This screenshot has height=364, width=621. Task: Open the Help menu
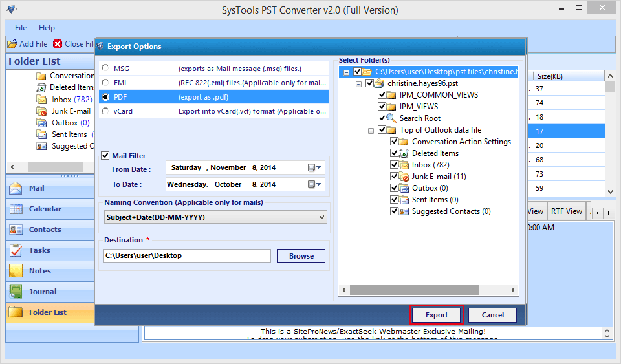[47, 28]
